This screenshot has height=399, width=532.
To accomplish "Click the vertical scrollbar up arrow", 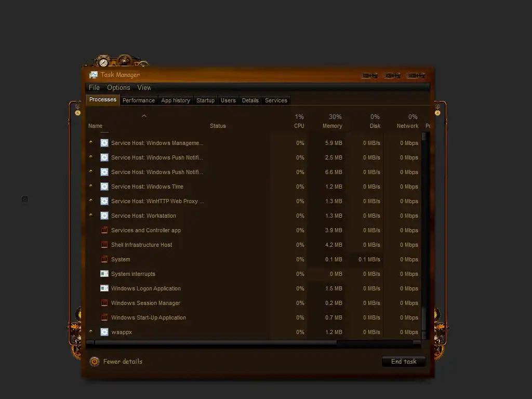I will point(424,136).
